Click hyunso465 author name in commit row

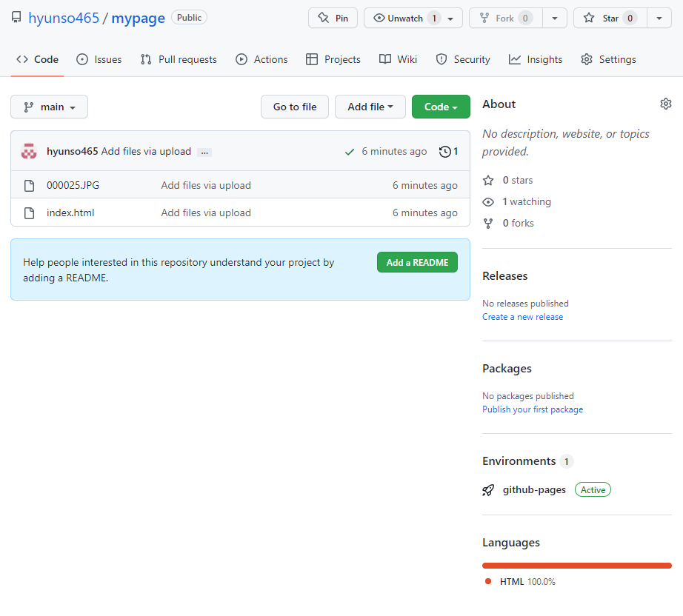pos(73,152)
